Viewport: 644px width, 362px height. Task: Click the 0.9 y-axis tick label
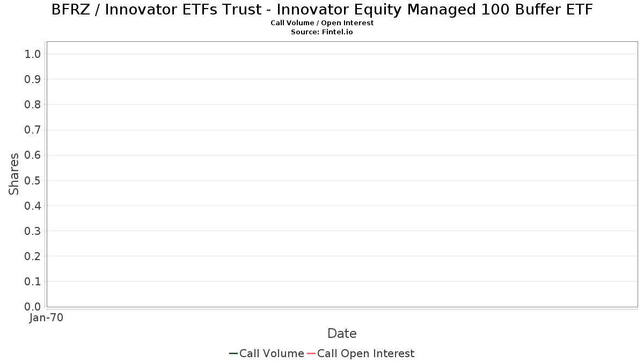click(33, 79)
